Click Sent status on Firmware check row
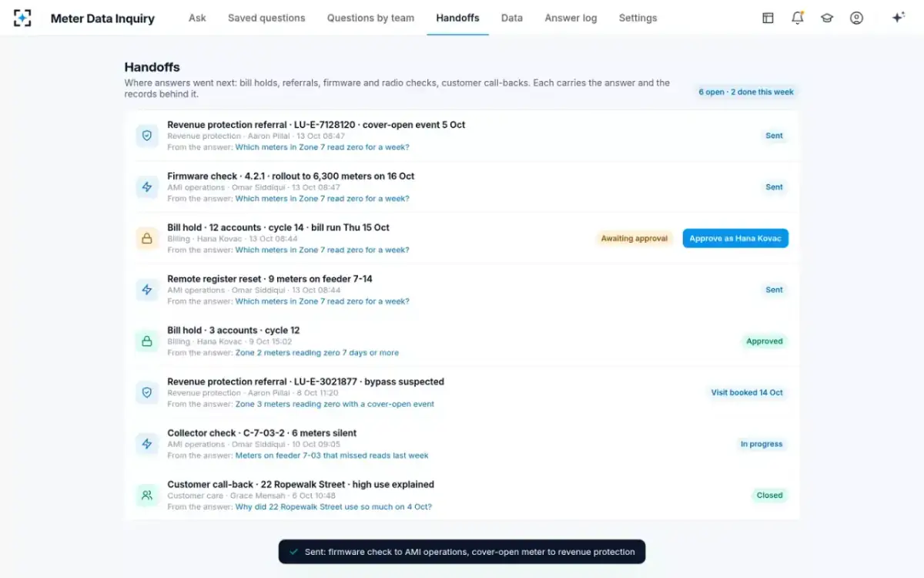The height and width of the screenshot is (578, 924). (x=774, y=187)
